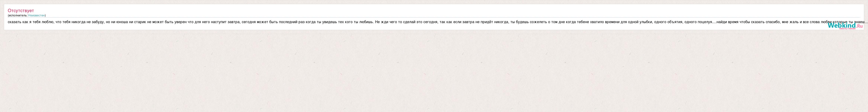Click the first lyric word 'сказать'

click(14, 22)
